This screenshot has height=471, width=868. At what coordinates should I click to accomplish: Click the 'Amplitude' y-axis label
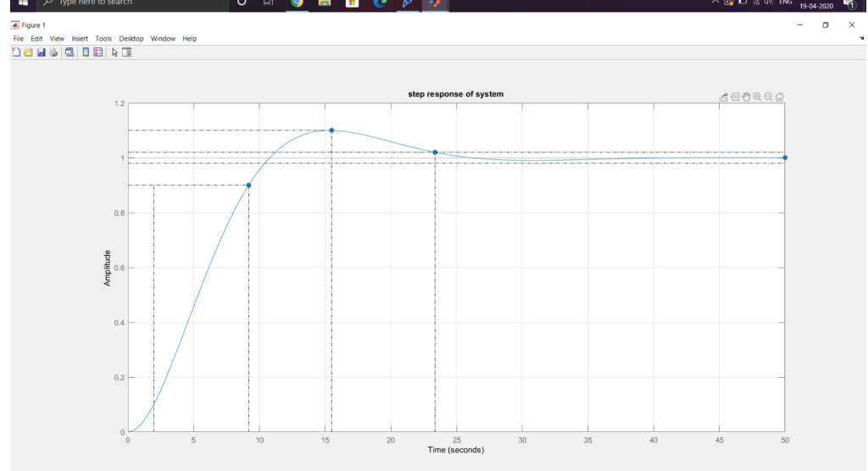(x=108, y=268)
